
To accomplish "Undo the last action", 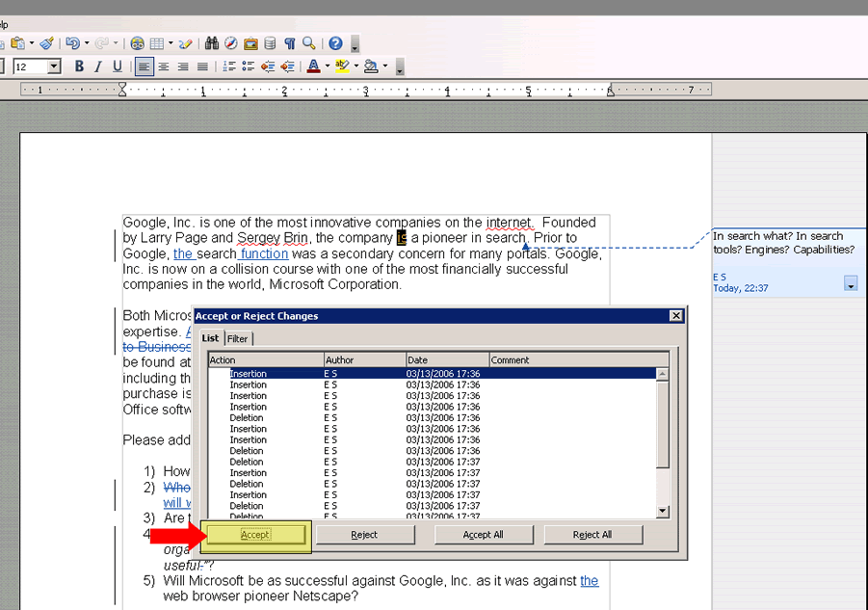I will 72,43.
